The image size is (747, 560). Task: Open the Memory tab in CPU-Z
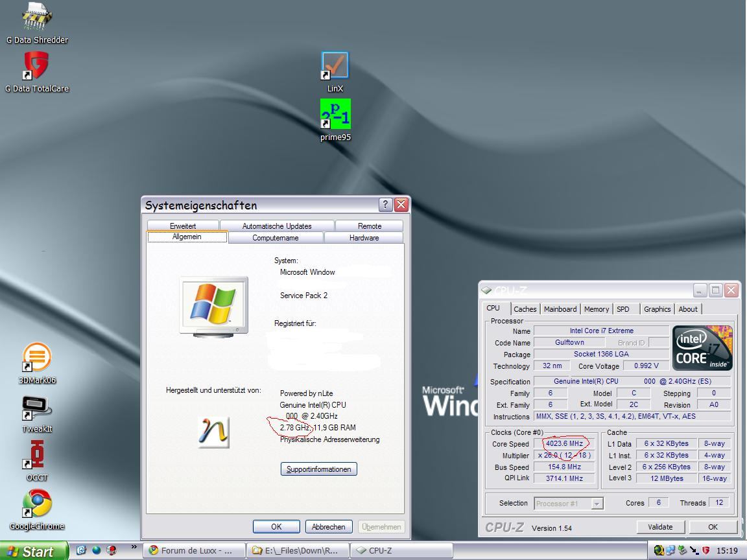pyautogui.click(x=597, y=309)
